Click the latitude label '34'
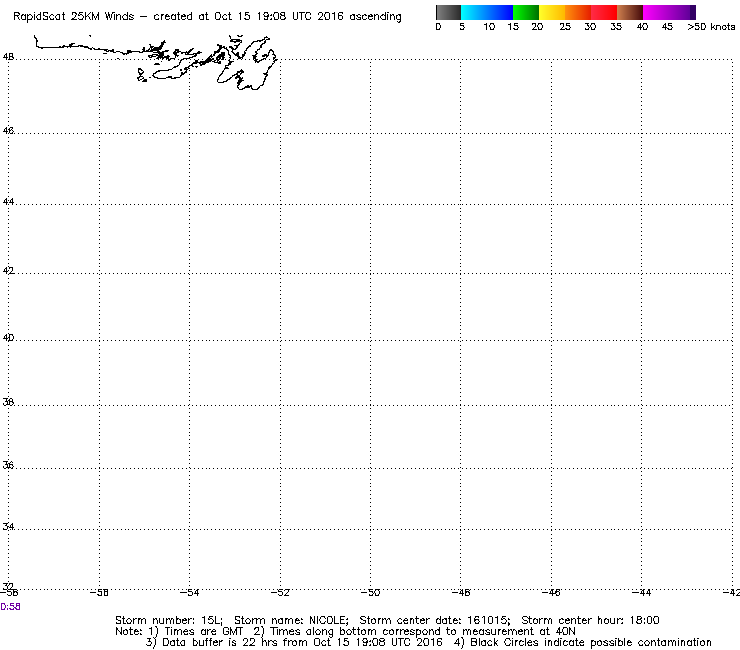The image size is (740, 650). (x=8, y=526)
